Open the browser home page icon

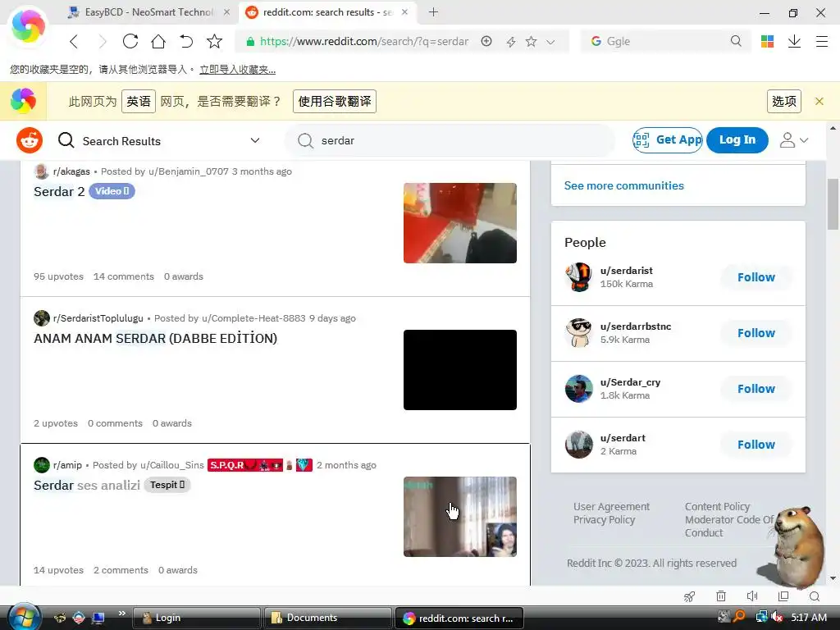click(158, 41)
